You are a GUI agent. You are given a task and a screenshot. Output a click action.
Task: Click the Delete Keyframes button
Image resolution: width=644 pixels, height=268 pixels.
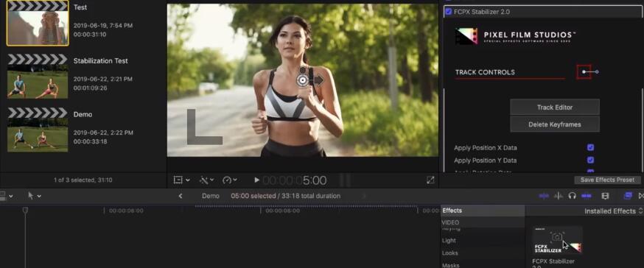554,124
